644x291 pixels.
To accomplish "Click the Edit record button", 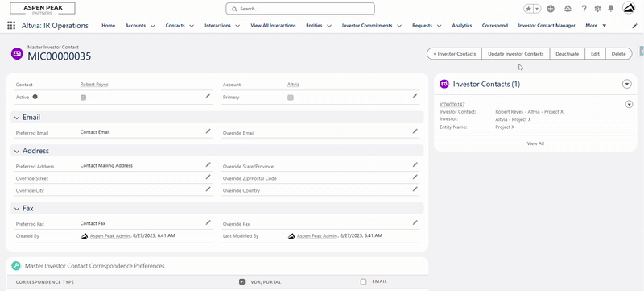I will [x=595, y=54].
